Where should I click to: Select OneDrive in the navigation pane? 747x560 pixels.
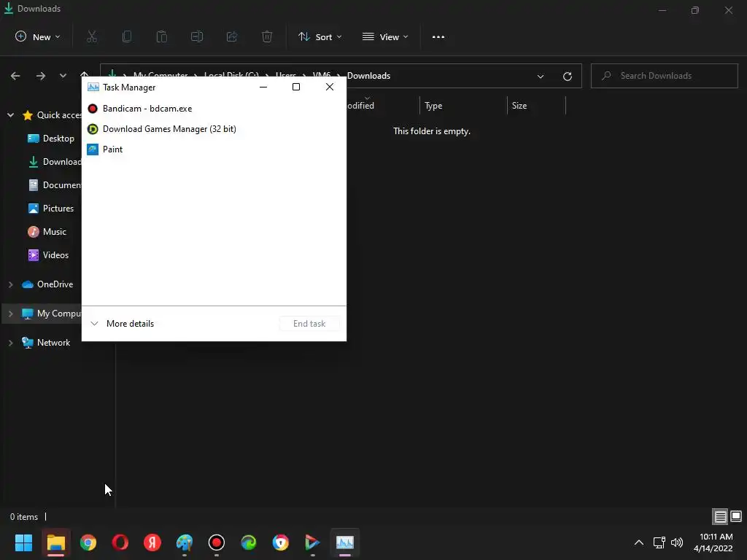pyautogui.click(x=47, y=284)
